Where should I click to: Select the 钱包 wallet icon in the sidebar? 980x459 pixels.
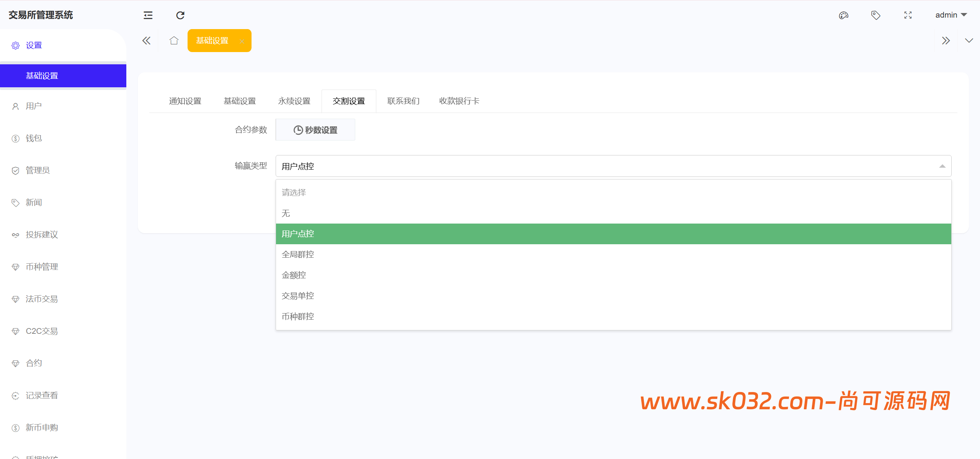point(15,138)
